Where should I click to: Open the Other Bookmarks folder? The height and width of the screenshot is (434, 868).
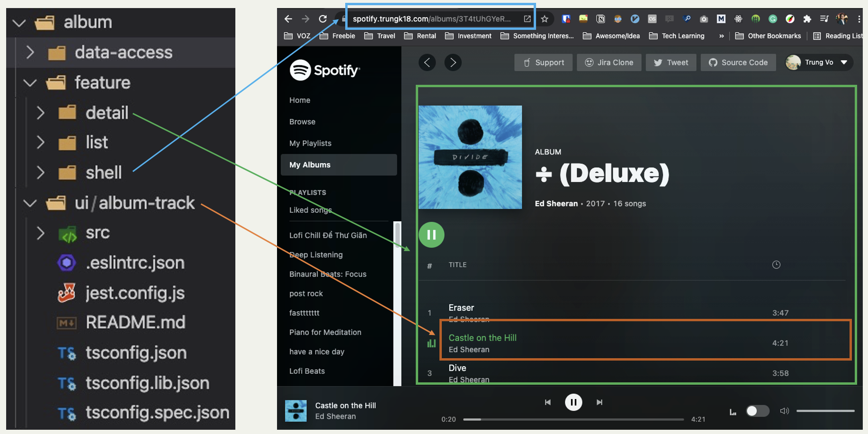[x=768, y=36]
